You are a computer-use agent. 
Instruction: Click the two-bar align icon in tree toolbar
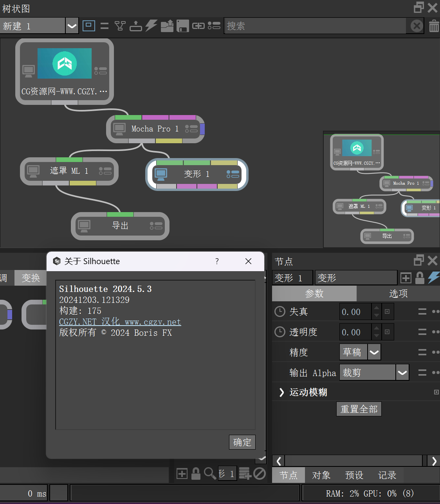pos(105,26)
